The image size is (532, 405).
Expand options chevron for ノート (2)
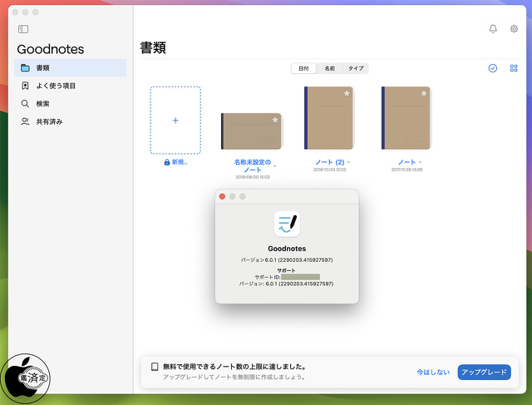click(x=348, y=162)
